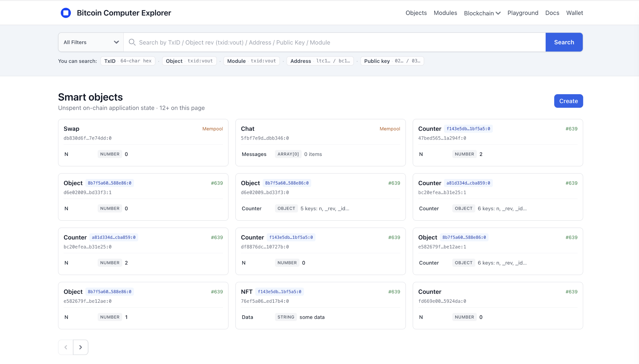639x364 pixels.
Task: Open the Swap smart object card
Action: 143,143
